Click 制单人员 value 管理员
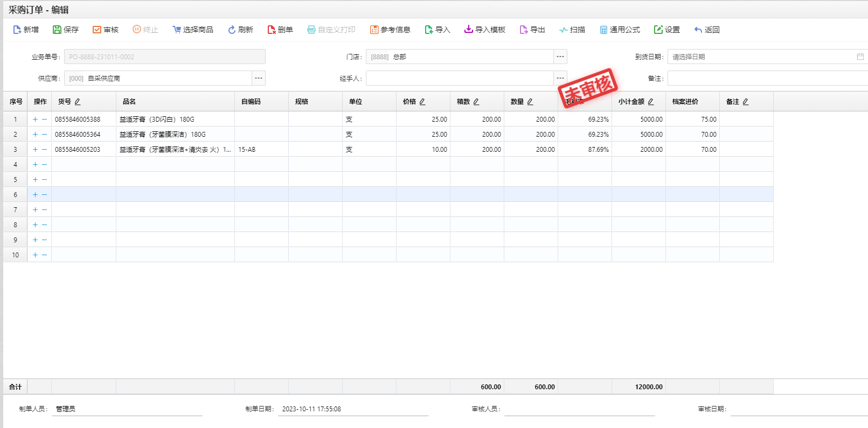 coord(66,409)
